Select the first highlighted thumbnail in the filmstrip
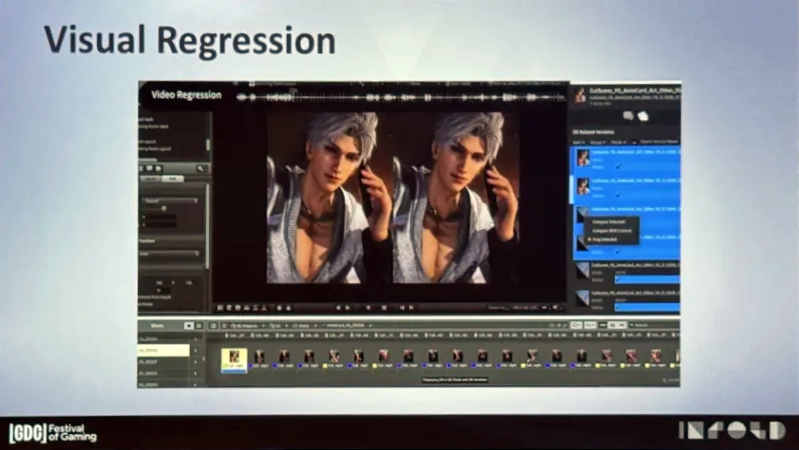The width and height of the screenshot is (799, 450). [x=236, y=356]
